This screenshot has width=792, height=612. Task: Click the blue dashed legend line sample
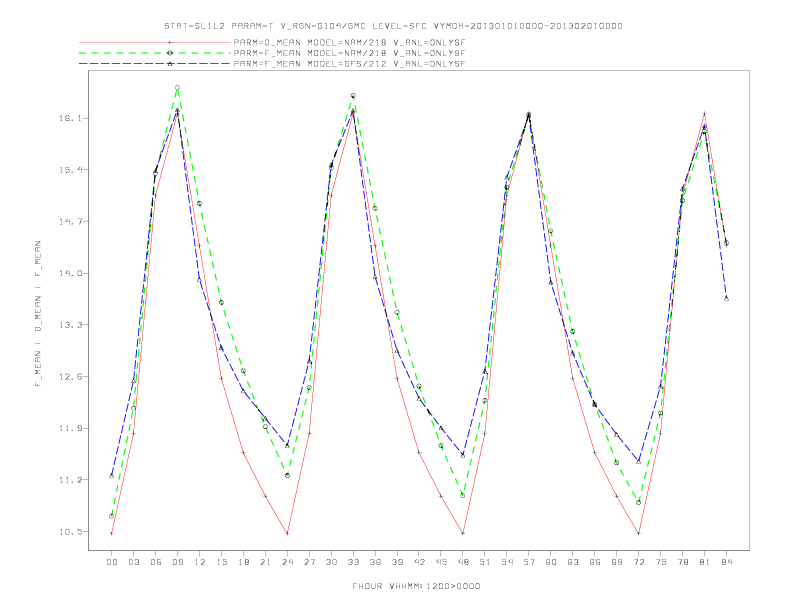tap(155, 64)
